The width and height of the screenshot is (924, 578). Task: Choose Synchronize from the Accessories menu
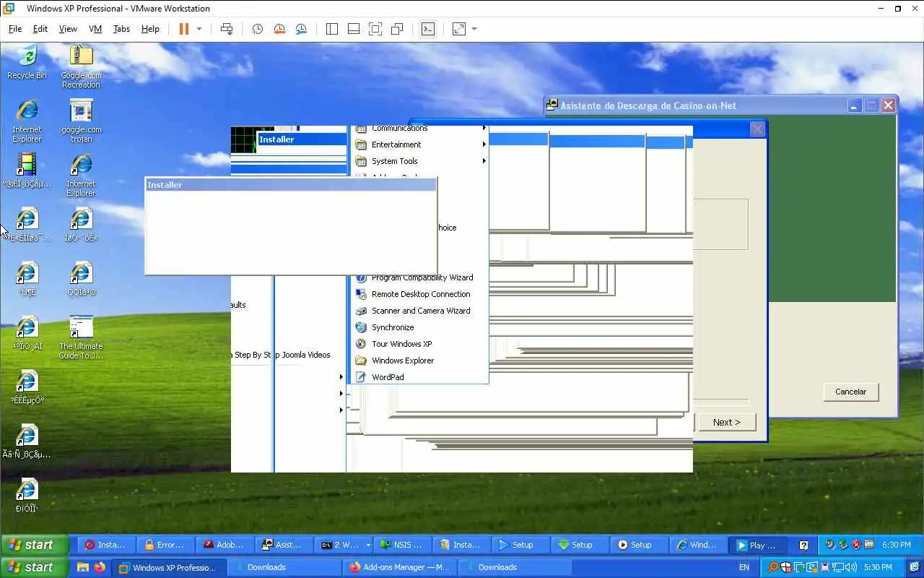pos(419,327)
